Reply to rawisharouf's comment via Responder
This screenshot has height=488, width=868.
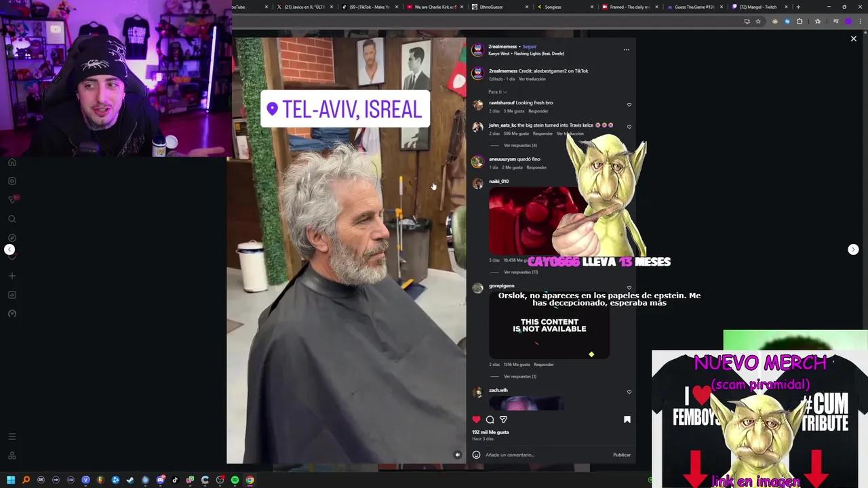pos(538,111)
